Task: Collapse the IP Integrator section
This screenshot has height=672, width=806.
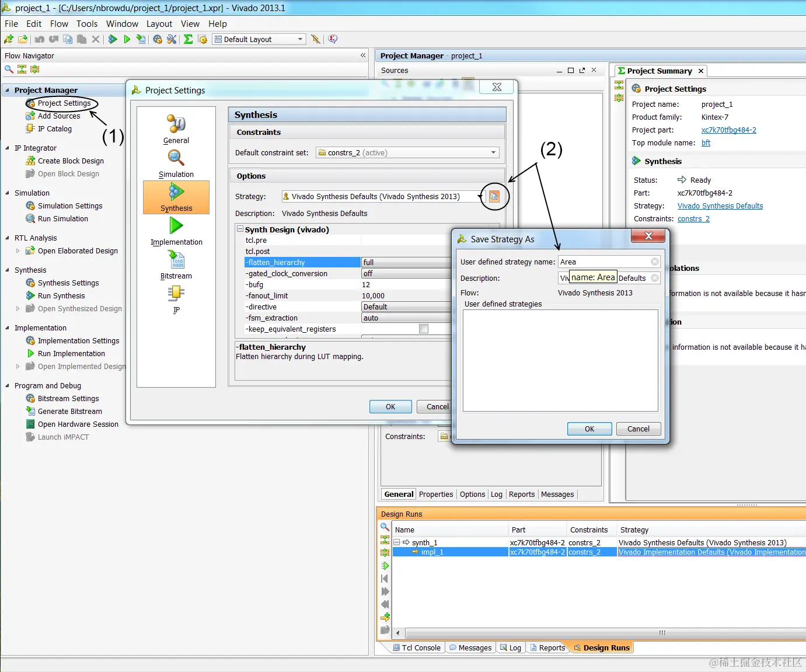Action: point(7,148)
